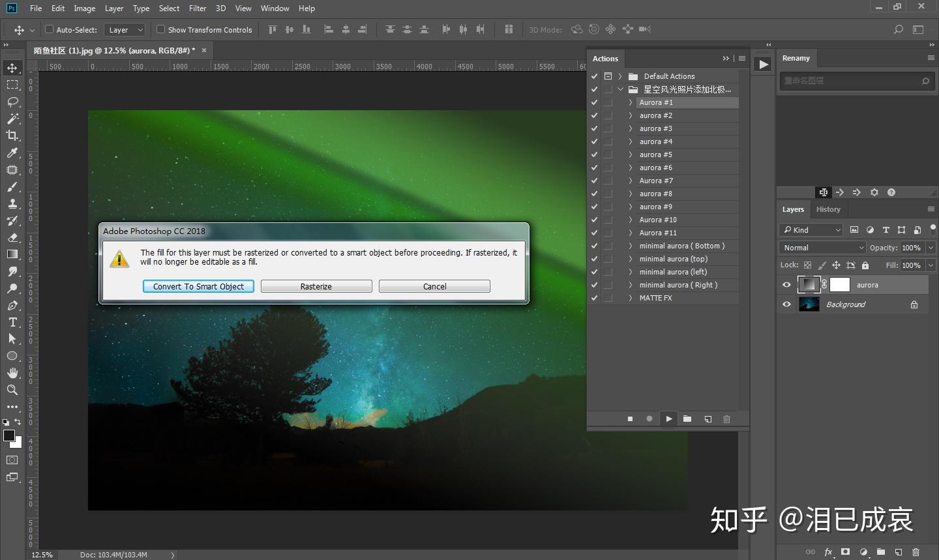The height and width of the screenshot is (560, 939).
Task: Click the foreground color swatch
Action: pos(9,436)
